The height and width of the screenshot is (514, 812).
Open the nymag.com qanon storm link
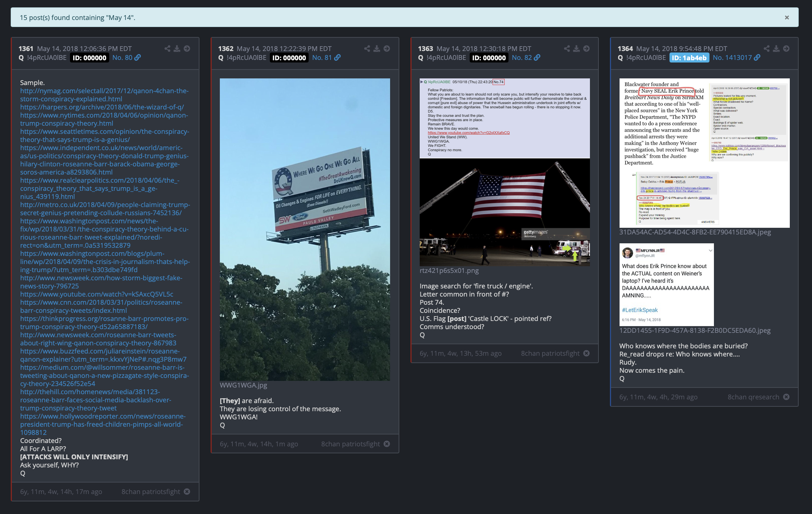click(104, 95)
